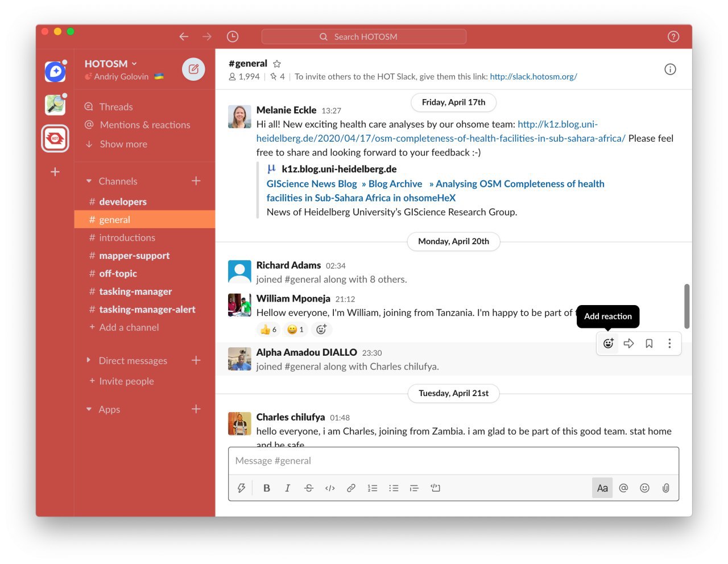Screen dimensions: 728x564
Task: Open the k1z.blog.uni-heidelberg.de article link
Action: (441, 131)
